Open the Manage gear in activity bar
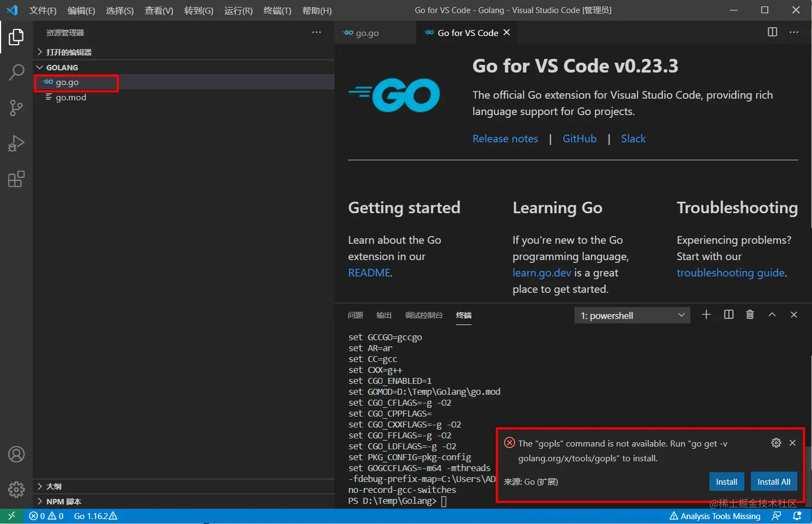 (16, 489)
